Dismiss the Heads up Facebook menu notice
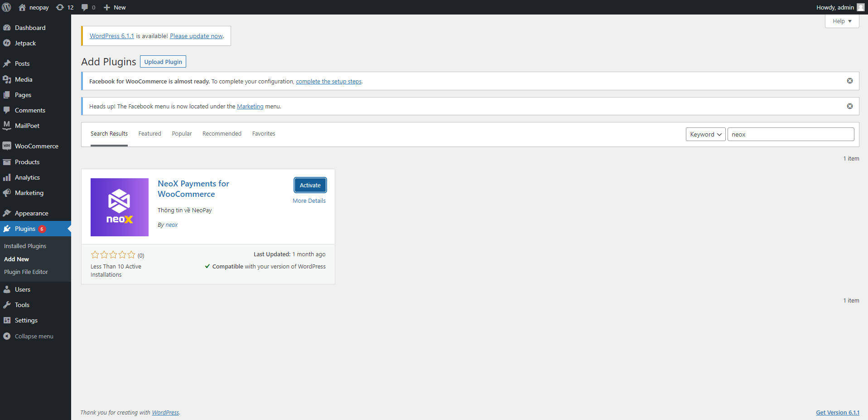Image resolution: width=868 pixels, height=420 pixels. point(850,106)
